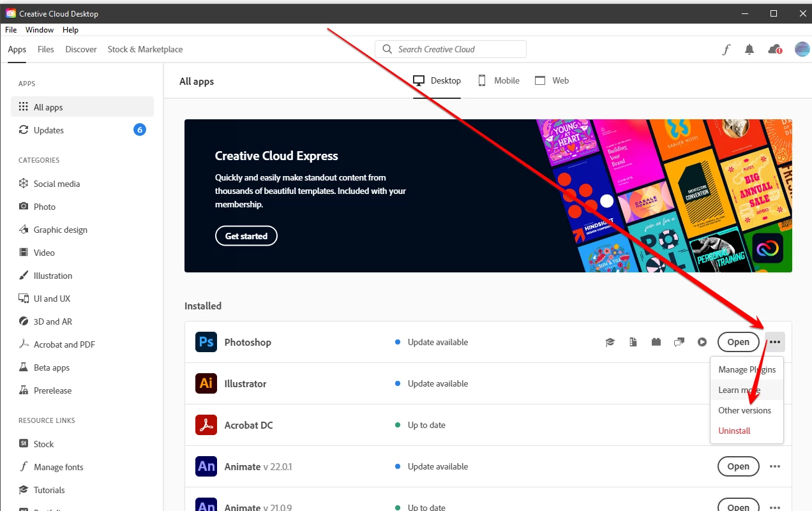Click the Creative Cloud Desktop title bar icon

pos(11,13)
